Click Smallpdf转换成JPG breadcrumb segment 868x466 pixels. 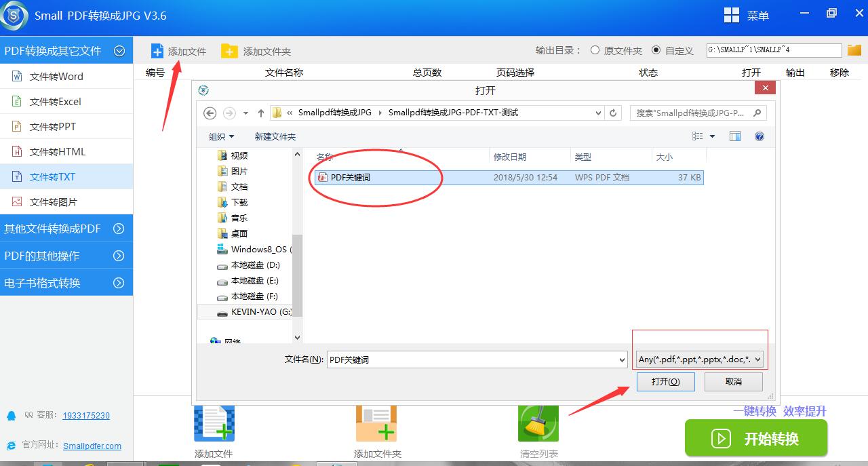335,113
